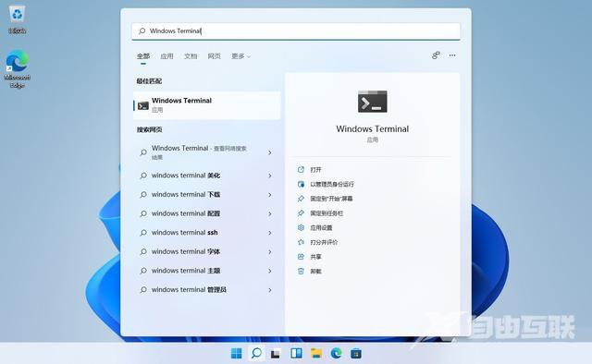Viewport: 592px width, 364px height.
Task: Select Windows Terminal web search result
Action: pyautogui.click(x=199, y=152)
